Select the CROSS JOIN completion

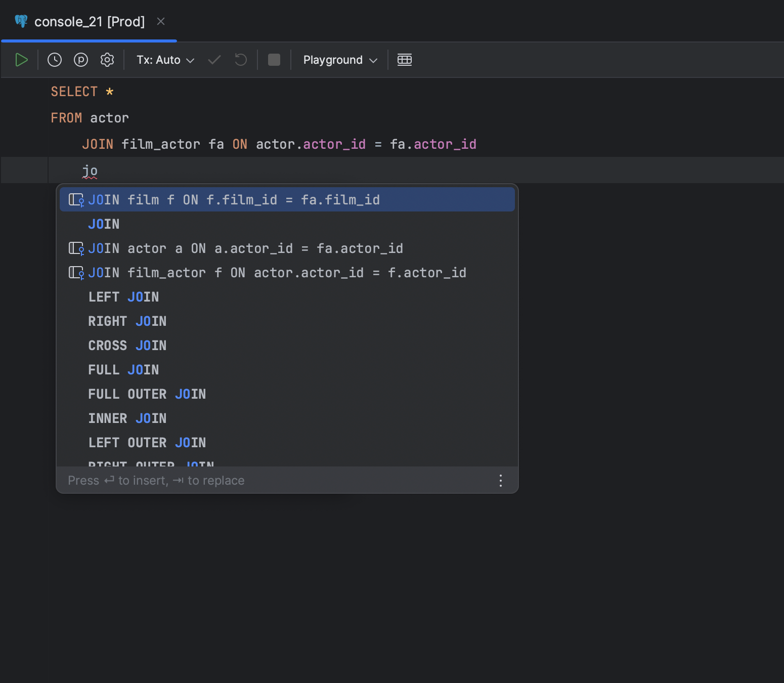127,346
